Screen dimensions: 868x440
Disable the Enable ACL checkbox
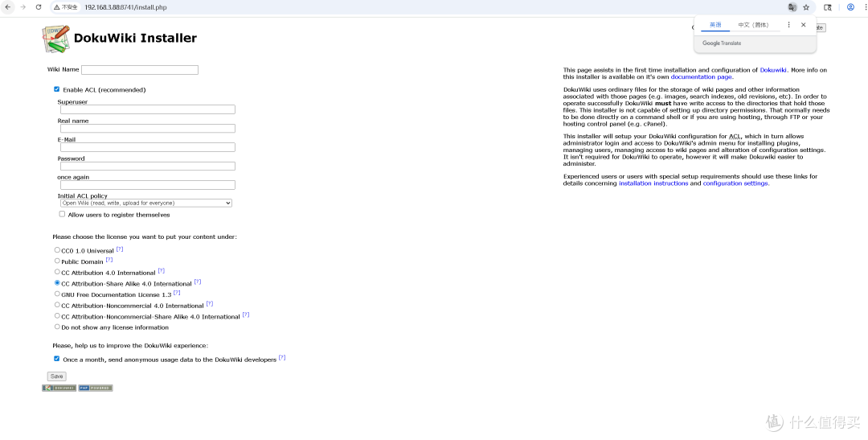tap(57, 89)
